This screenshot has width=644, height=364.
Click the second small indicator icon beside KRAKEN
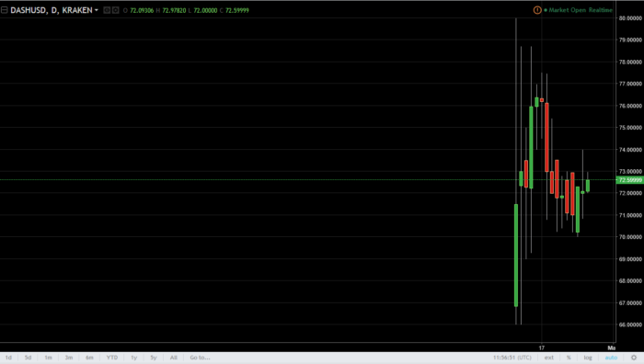[115, 10]
